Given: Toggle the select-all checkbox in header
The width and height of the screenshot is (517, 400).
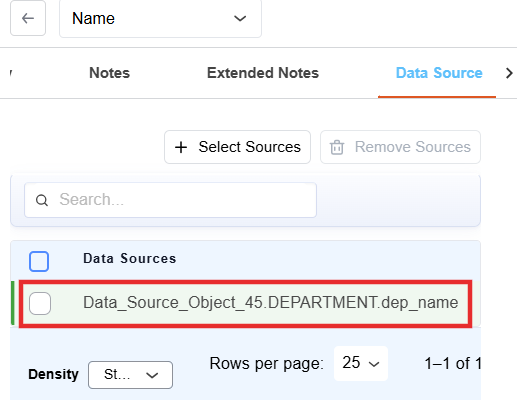Looking at the screenshot, I should click(x=39, y=261).
